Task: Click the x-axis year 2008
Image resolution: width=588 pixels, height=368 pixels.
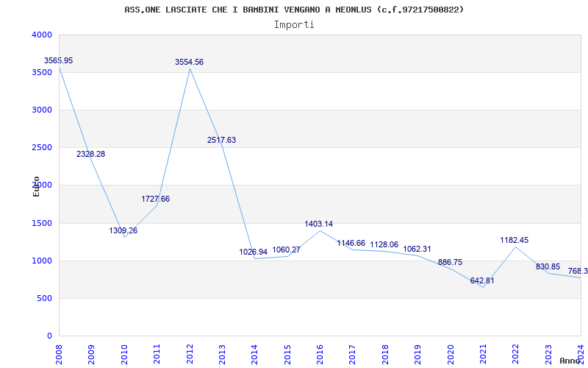Action: tap(59, 354)
